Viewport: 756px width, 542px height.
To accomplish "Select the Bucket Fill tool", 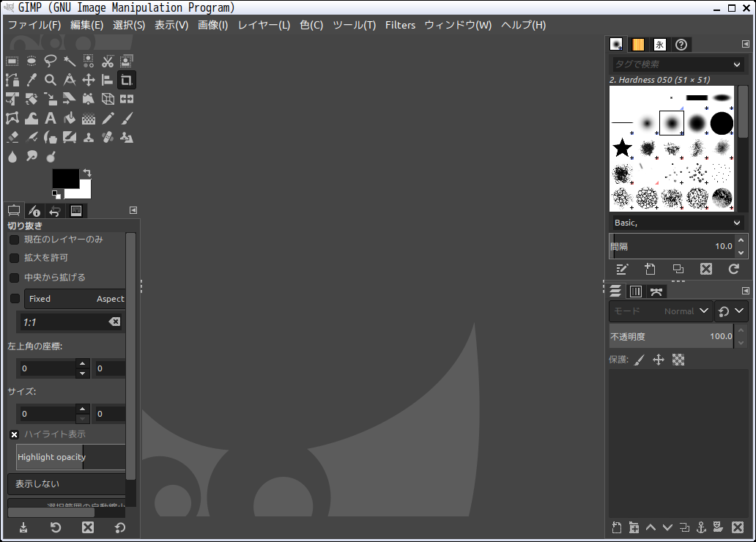I will tap(70, 118).
